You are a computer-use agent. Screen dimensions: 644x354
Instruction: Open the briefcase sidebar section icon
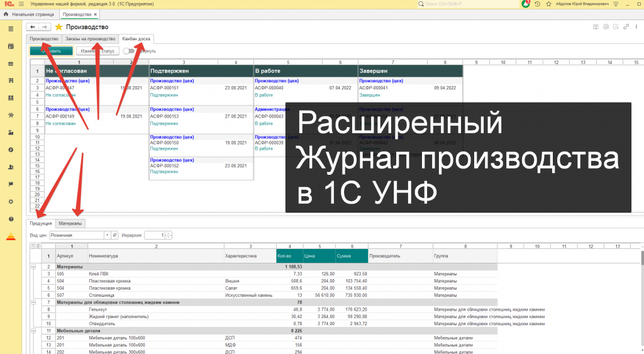pyautogui.click(x=11, y=64)
